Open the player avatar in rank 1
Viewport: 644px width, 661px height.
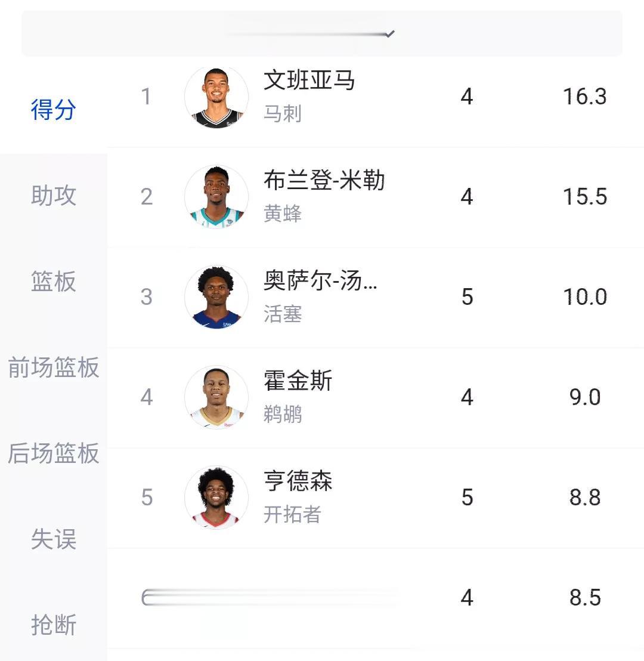216,97
